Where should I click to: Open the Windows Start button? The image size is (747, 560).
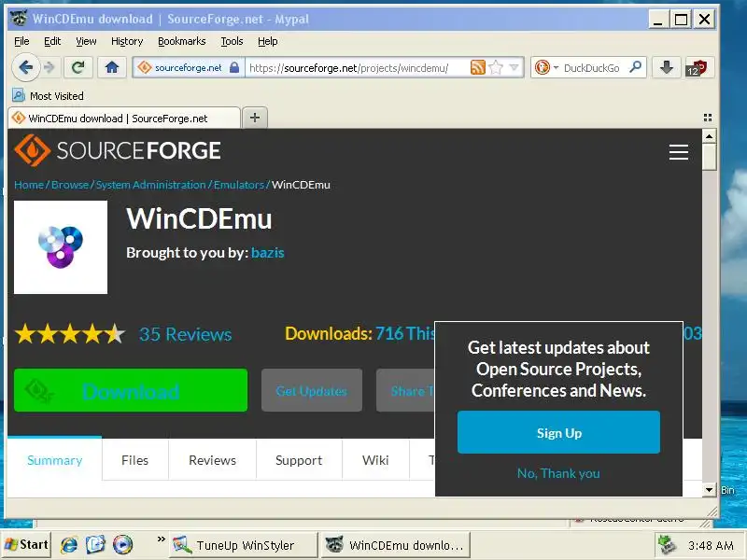click(x=26, y=544)
